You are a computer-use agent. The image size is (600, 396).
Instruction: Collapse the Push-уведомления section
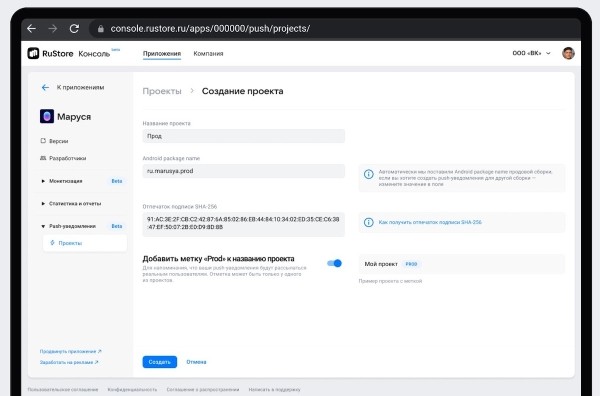(x=43, y=226)
